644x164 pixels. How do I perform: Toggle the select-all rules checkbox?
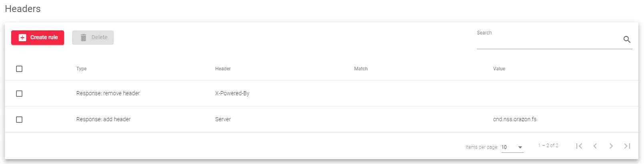19,69
